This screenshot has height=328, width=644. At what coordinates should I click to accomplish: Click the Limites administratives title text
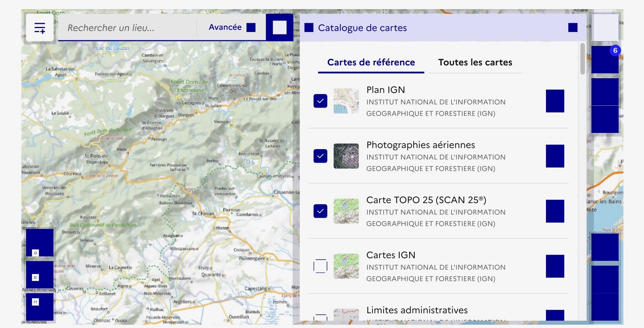click(417, 310)
